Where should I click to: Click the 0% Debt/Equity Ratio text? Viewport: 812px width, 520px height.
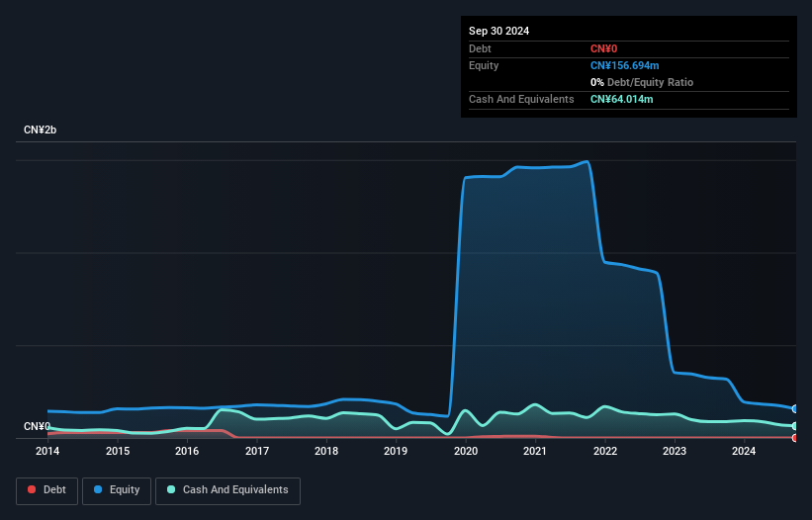coord(642,82)
